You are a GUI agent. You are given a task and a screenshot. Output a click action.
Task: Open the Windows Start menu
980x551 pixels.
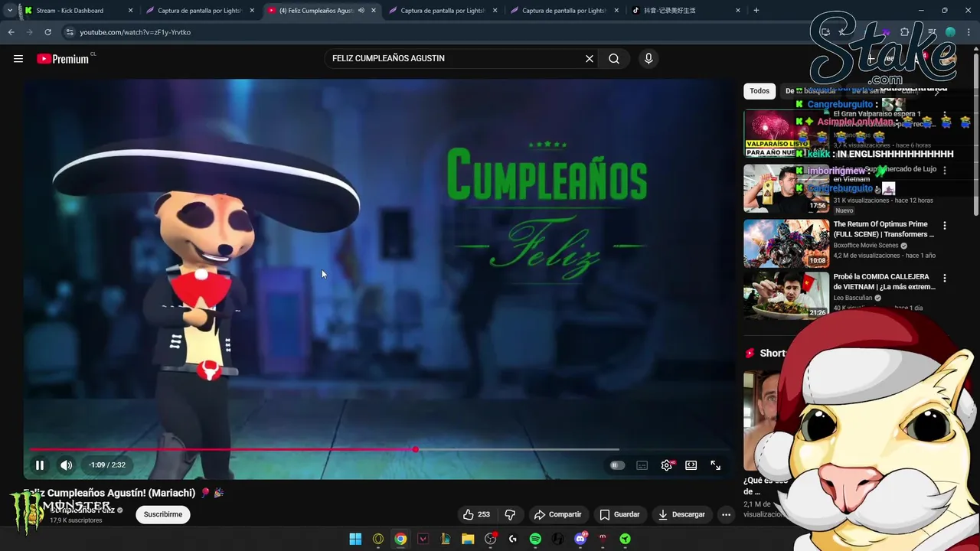coord(355,539)
